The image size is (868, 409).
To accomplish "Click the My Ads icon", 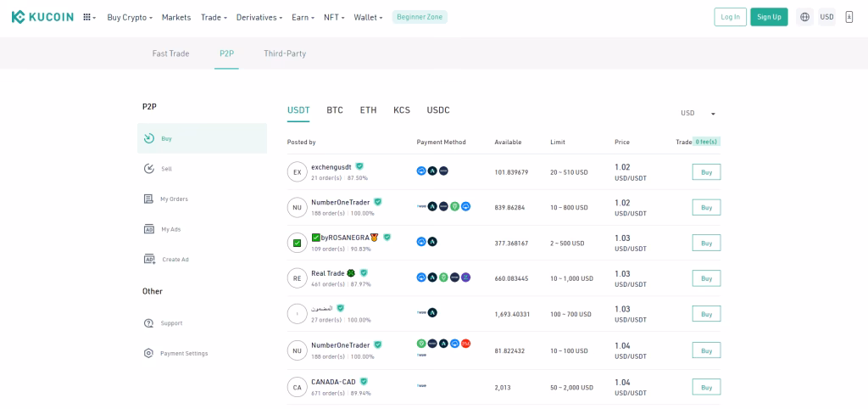I will pos(149,229).
